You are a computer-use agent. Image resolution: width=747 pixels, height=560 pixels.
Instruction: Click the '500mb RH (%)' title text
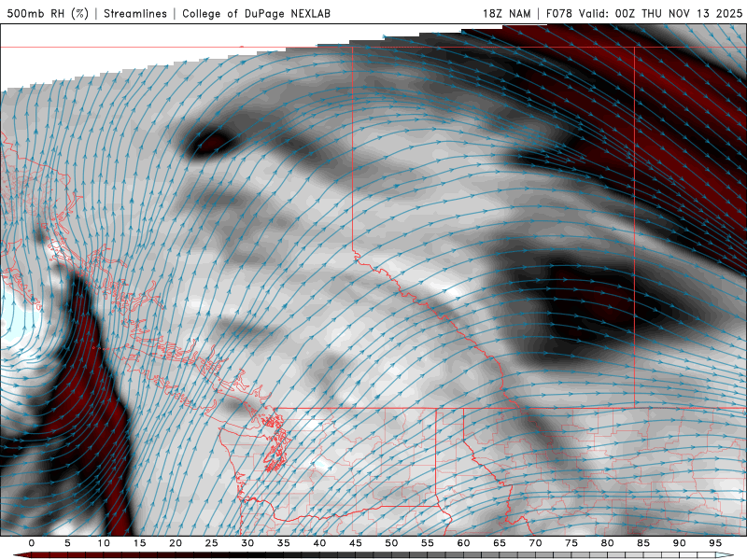[x=48, y=13]
